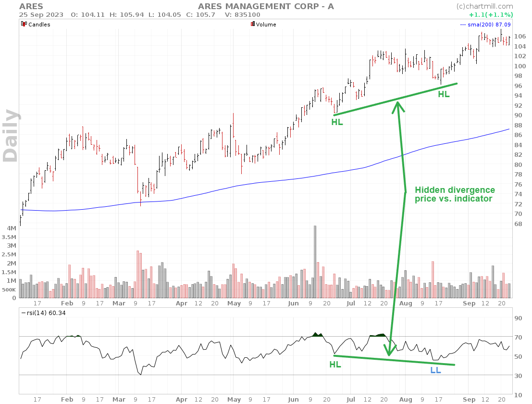Viewport: 532px width, 404px height.
Task: Click the 500K volume axis label
Action: [x=9, y=290]
